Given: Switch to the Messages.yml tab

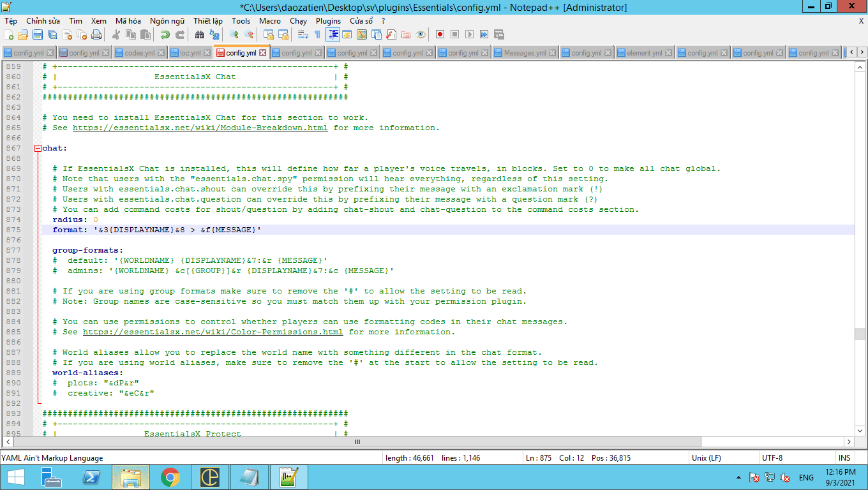Looking at the screenshot, I should coord(524,53).
